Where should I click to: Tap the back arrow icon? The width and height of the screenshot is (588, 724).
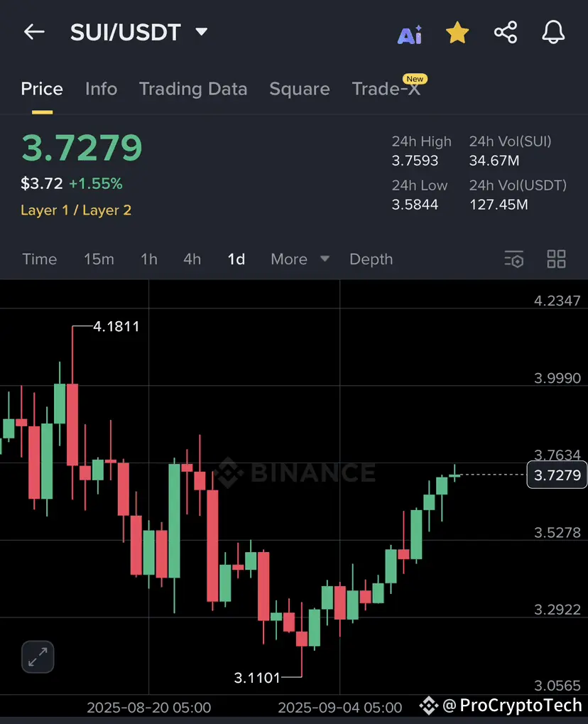click(34, 32)
